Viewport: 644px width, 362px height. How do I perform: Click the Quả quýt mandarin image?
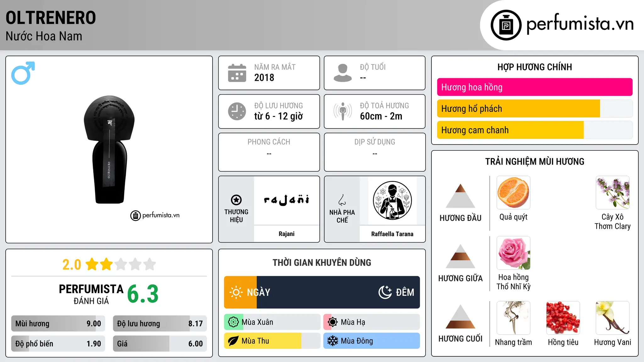click(x=514, y=193)
